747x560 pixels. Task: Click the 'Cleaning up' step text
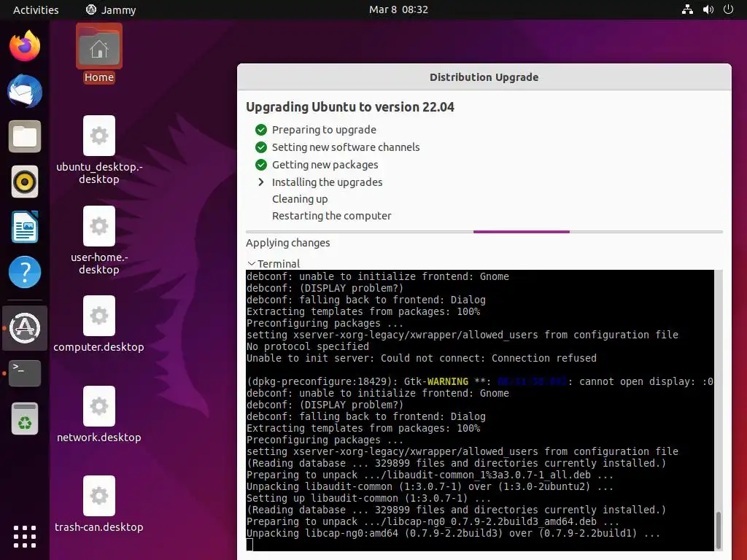pos(300,199)
